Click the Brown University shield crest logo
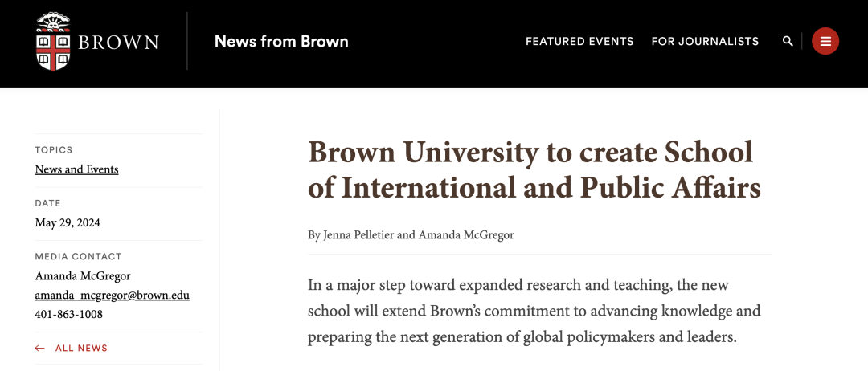This screenshot has width=868, height=371. coord(54,41)
